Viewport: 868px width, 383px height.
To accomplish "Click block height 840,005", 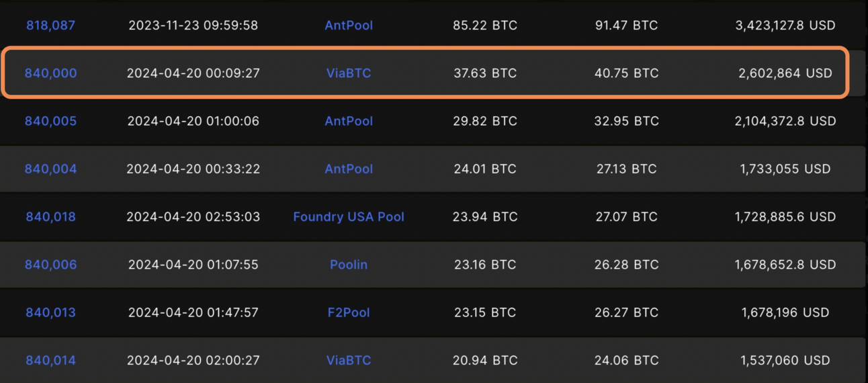I will (50, 121).
